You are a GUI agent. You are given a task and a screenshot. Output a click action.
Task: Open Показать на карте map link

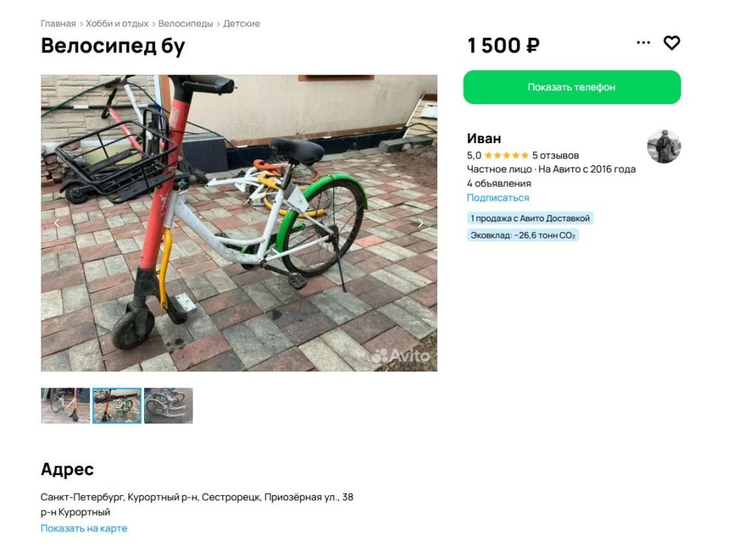pyautogui.click(x=84, y=528)
